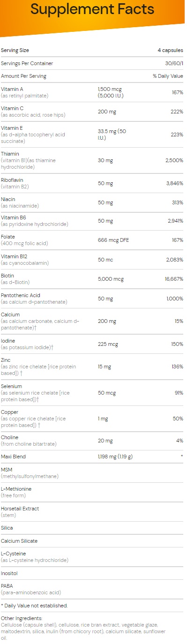Select the Vitamin B6 50 mg amount
Screen dimensions: 187x644
[x=105, y=220]
